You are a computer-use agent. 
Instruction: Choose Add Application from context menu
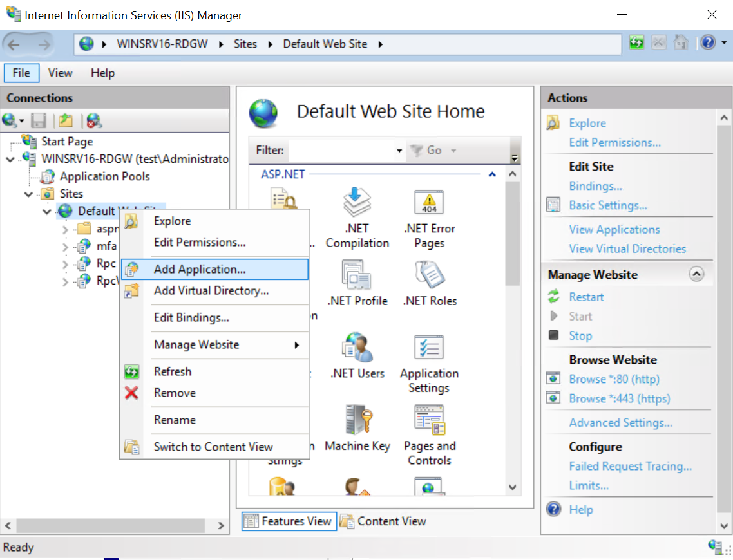point(200,269)
